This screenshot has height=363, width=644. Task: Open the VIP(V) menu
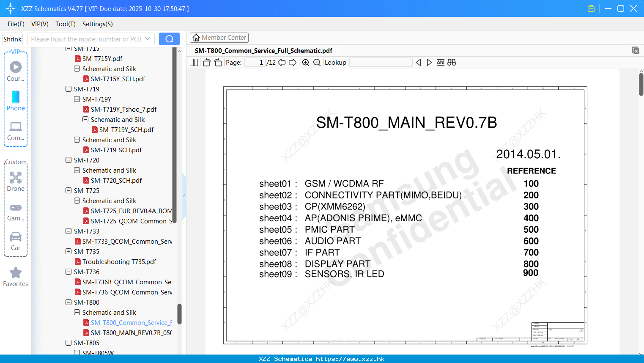coord(40,24)
